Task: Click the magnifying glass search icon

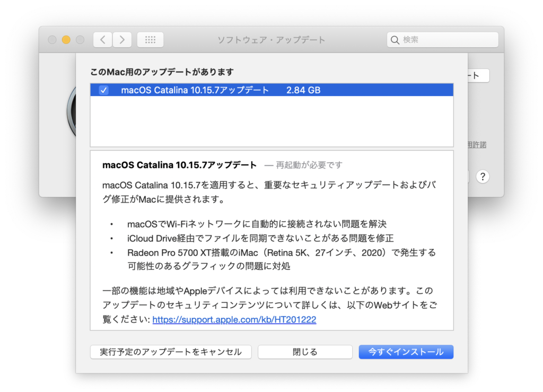Action: [x=395, y=40]
